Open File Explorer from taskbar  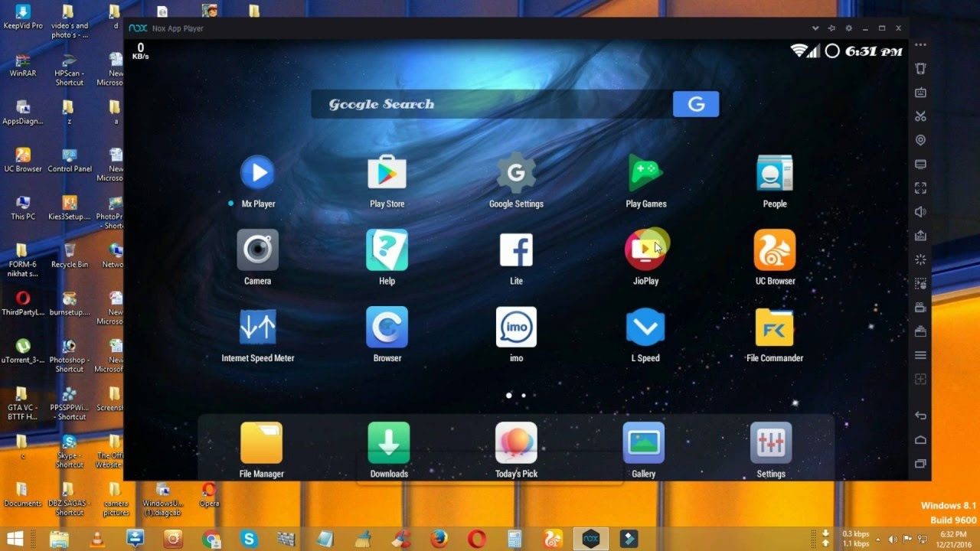click(59, 539)
